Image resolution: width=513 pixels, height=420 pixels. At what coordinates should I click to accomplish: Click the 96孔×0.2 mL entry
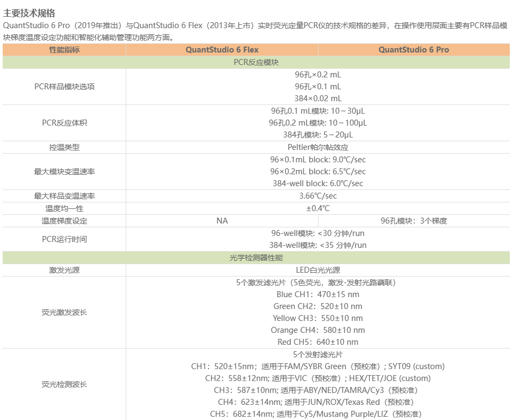[318, 76]
